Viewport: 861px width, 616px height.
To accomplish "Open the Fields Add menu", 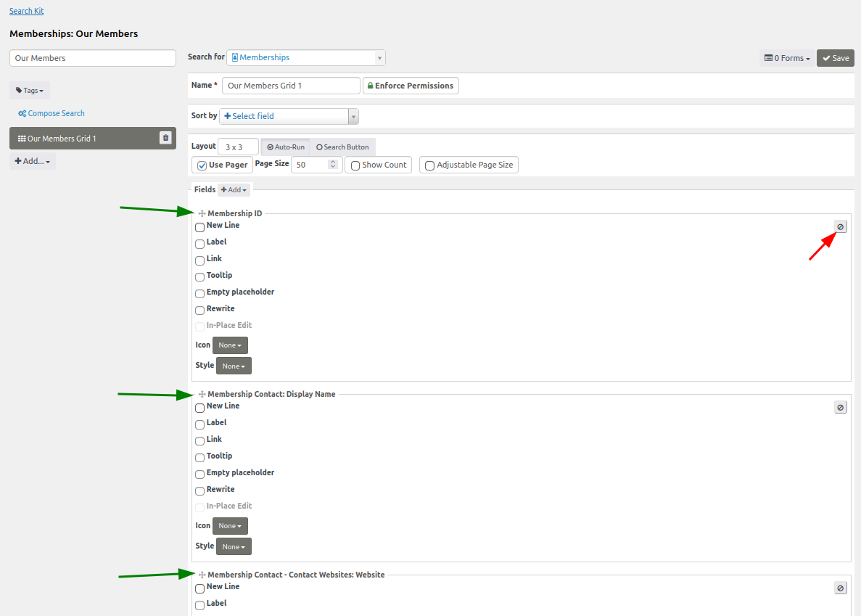I will [x=234, y=190].
